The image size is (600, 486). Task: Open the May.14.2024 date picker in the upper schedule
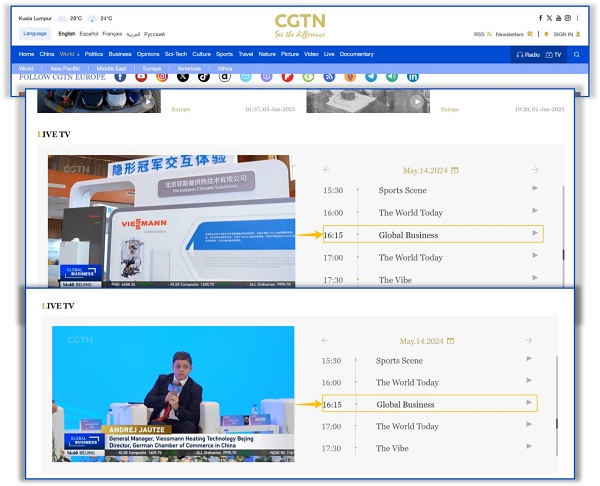pos(430,170)
